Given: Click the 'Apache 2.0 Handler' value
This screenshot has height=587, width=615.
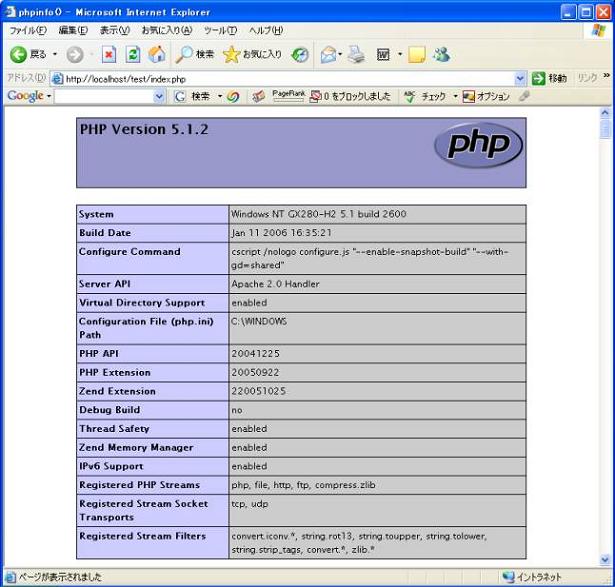Looking at the screenshot, I should 275,284.
